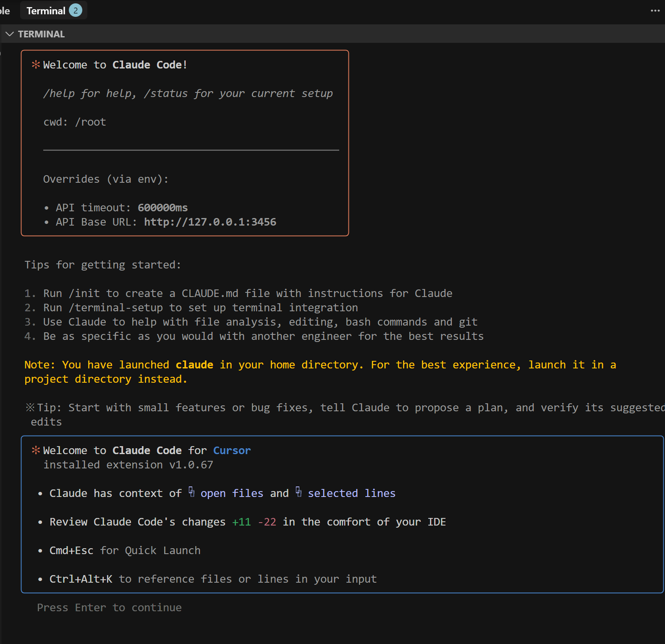
Task: Click the yellow home directory Note warning
Action: [320, 372]
